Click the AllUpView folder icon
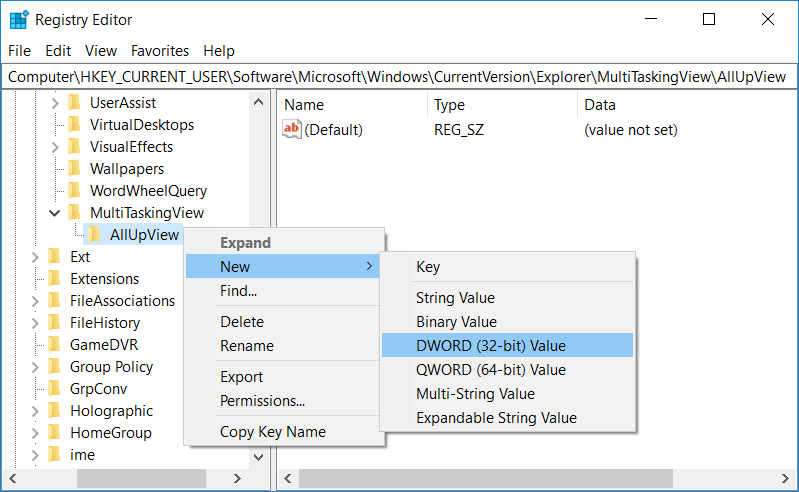 point(94,235)
